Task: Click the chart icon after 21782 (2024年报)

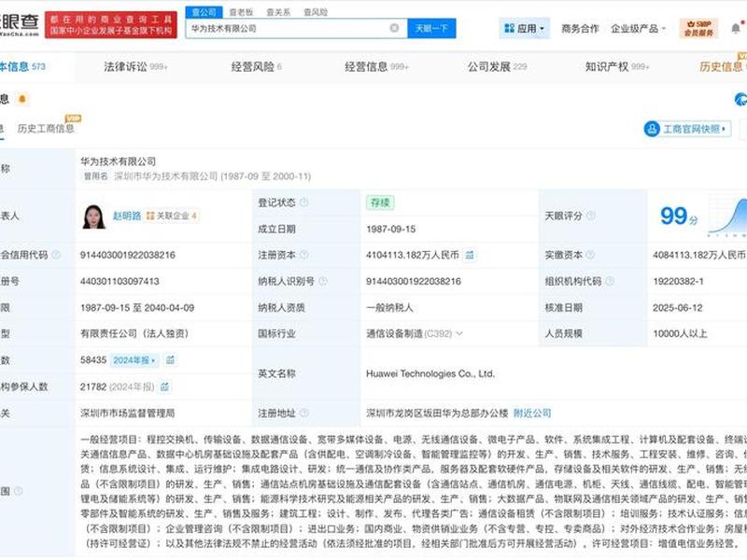Action: point(165,386)
